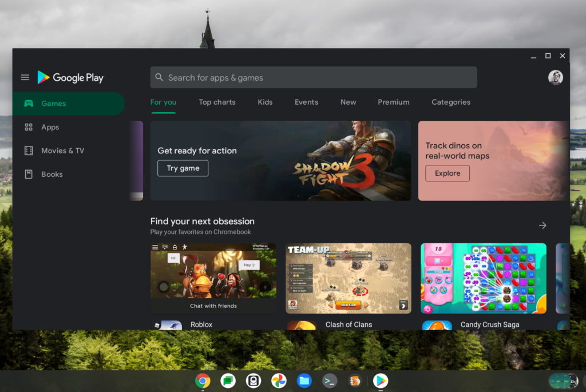Image resolution: width=586 pixels, height=392 pixels.
Task: Switch to the Top charts tab
Action: tap(217, 102)
